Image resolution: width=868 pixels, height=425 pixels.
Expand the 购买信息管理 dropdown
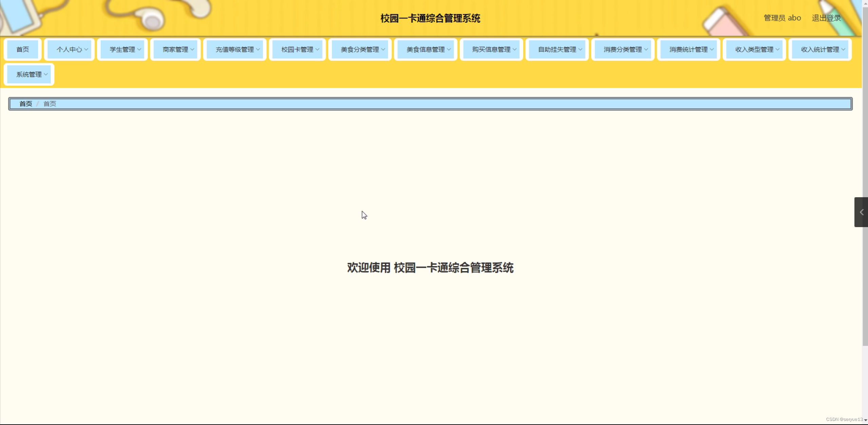pyautogui.click(x=491, y=49)
